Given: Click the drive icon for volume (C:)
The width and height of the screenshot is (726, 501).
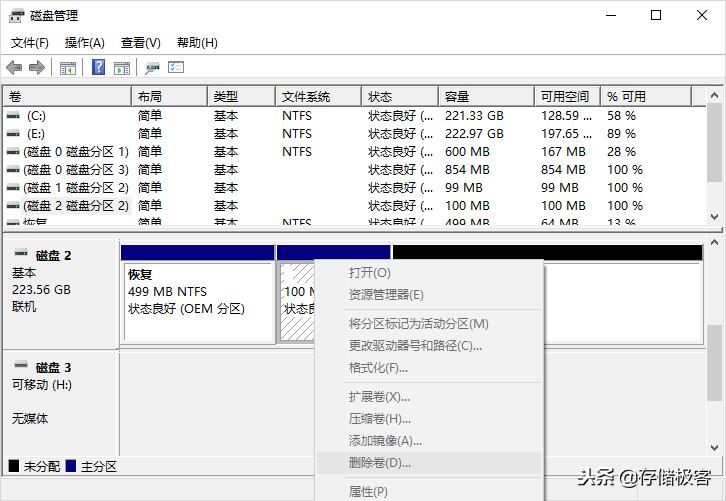Looking at the screenshot, I should point(13,115).
